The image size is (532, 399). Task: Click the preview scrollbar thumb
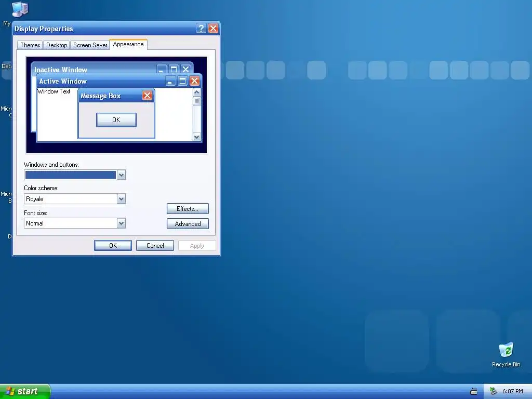(197, 101)
